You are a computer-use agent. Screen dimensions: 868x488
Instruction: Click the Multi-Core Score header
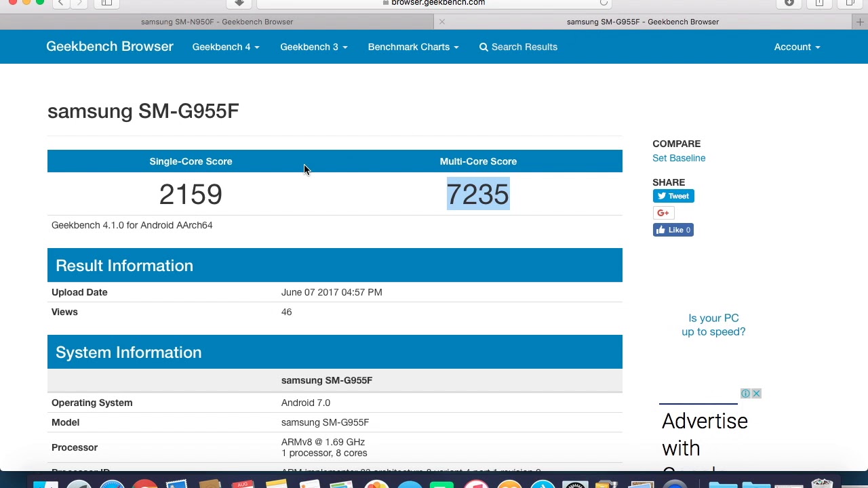pyautogui.click(x=478, y=161)
